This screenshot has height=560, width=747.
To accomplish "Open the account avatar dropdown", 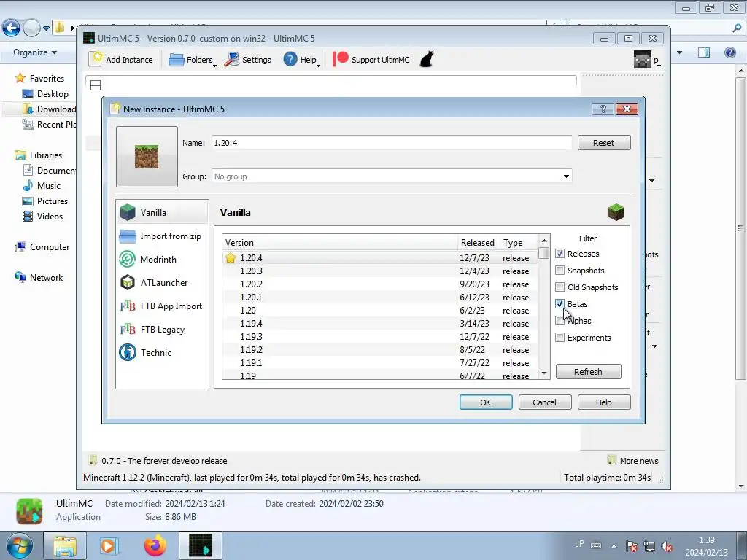I will 647,60.
